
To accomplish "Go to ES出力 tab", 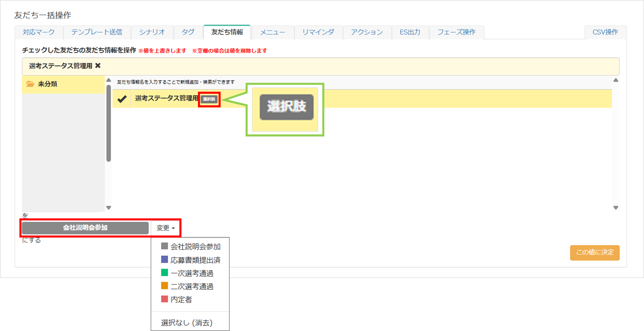I will (410, 32).
